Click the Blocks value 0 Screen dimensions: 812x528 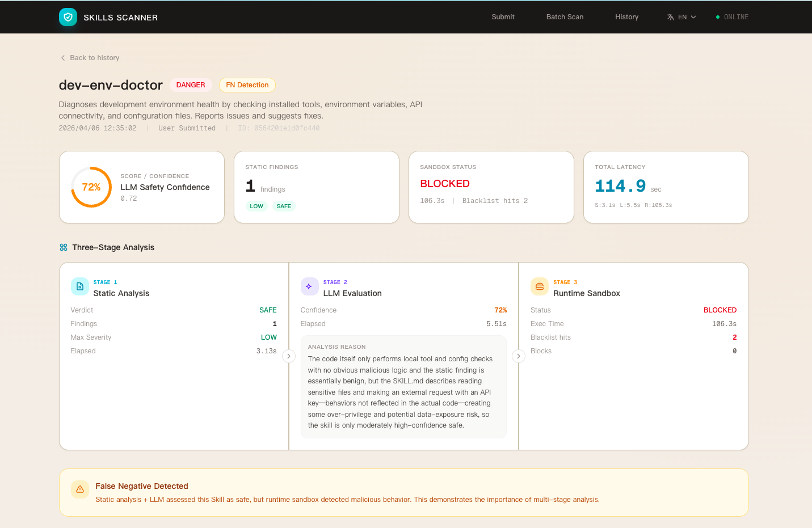pos(735,351)
